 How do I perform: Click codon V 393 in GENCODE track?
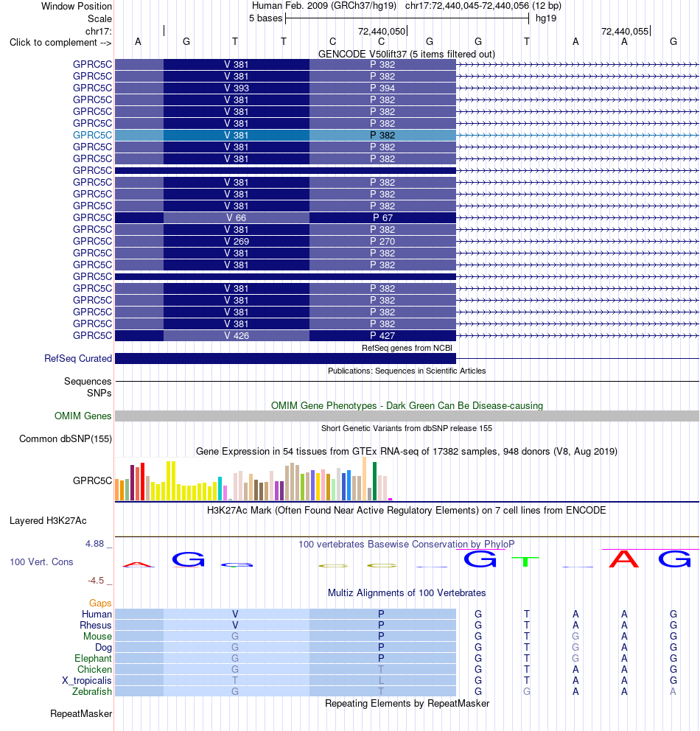[x=237, y=88]
